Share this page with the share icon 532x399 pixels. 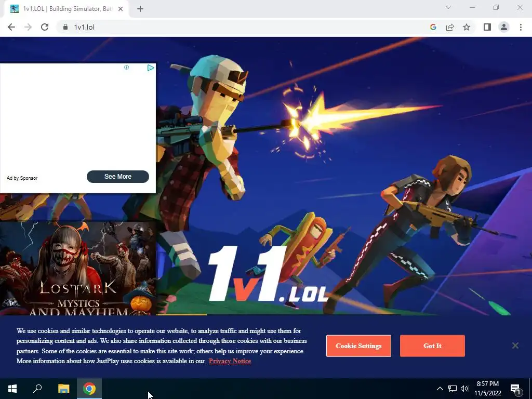tap(450, 27)
